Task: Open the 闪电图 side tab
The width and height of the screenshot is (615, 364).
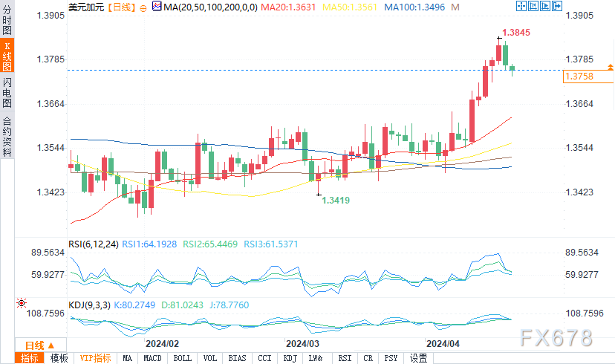Action: click(x=7, y=93)
